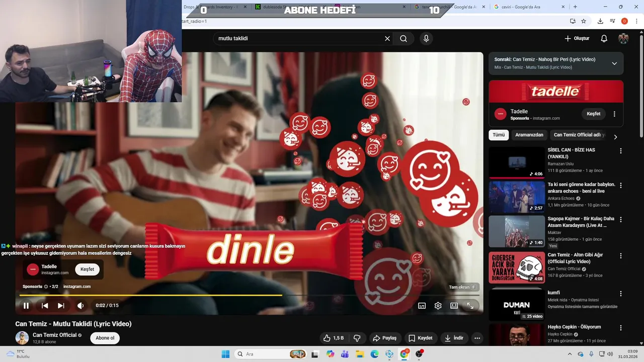Select the Tümü filter chip
This screenshot has height=362, width=644.
coord(499,135)
